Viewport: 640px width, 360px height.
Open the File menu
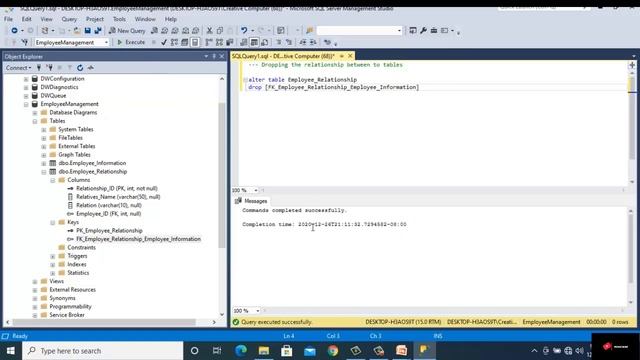(x=9, y=19)
